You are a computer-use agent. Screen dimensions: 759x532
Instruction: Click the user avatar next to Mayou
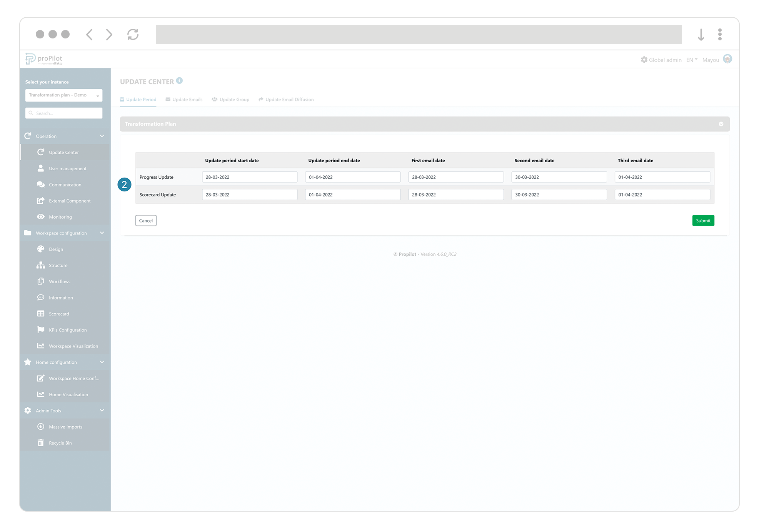click(727, 59)
